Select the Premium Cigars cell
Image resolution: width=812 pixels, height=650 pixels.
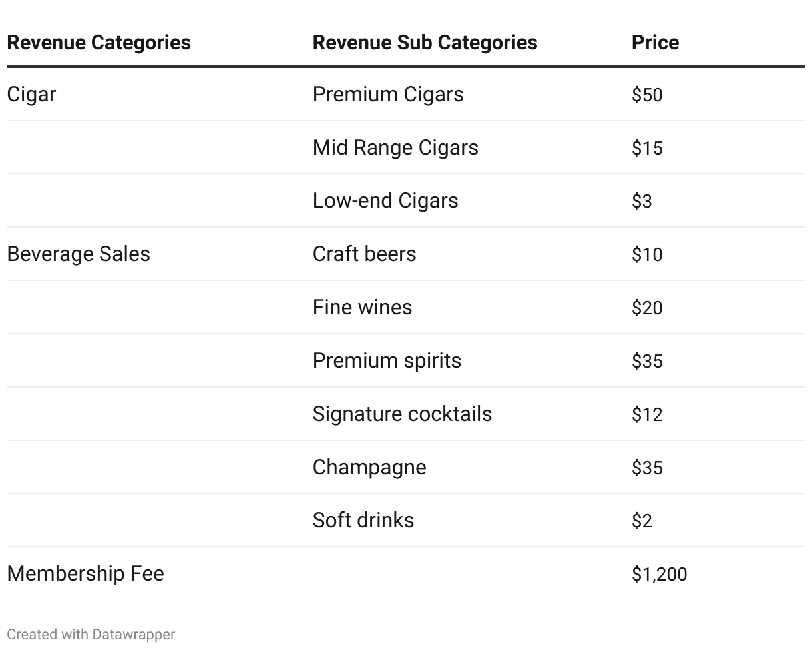[x=388, y=95]
